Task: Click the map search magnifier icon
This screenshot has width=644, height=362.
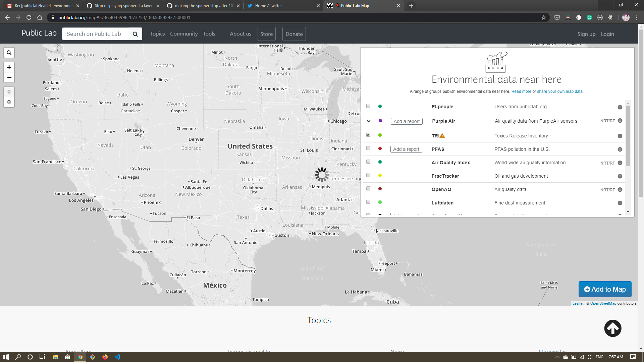Action: pos(9,53)
